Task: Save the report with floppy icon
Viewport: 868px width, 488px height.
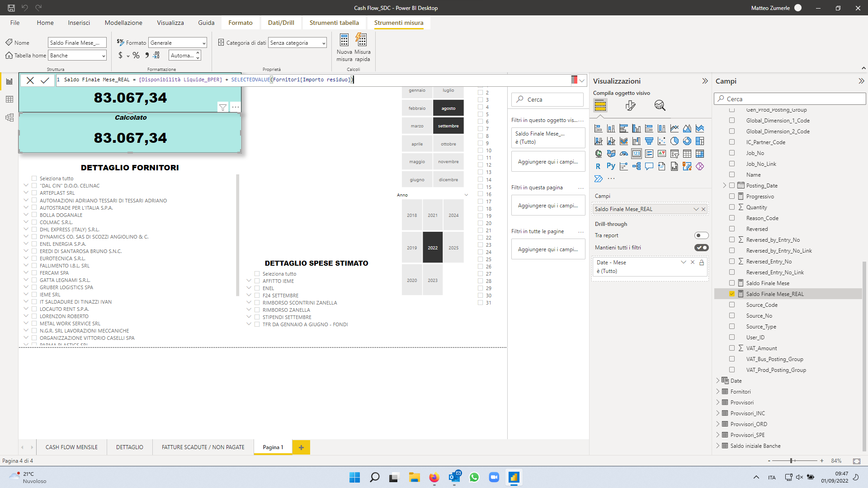Action: click(x=11, y=8)
